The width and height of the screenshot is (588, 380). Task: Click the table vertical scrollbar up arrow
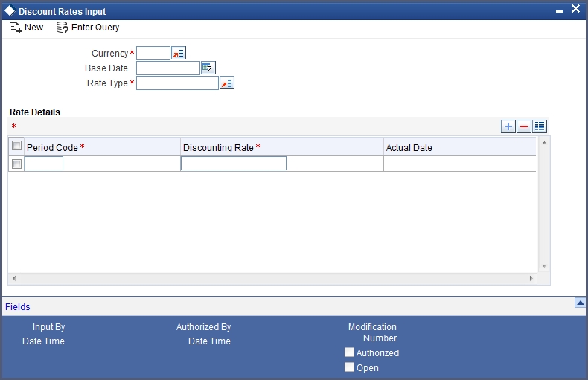pyautogui.click(x=544, y=143)
